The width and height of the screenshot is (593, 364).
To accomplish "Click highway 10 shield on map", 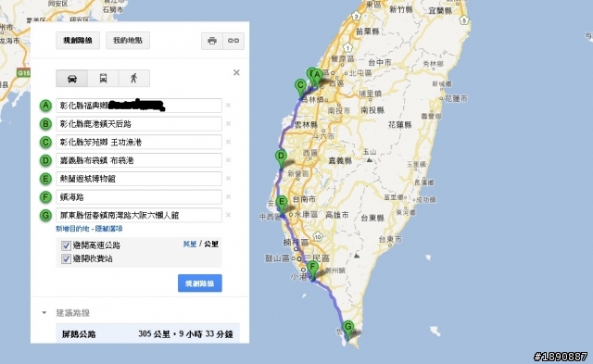I will coord(318,237).
